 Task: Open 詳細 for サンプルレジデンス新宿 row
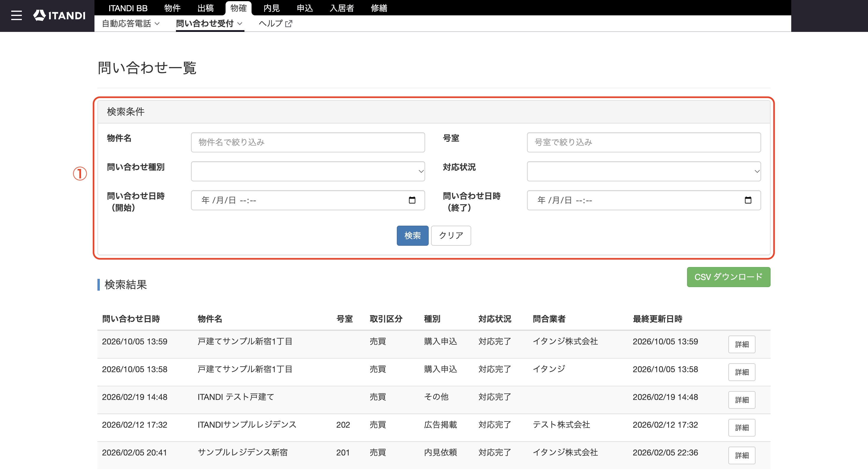tap(742, 455)
